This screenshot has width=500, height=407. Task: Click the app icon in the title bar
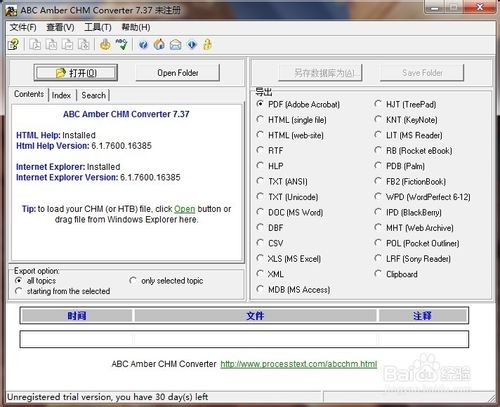(x=11, y=11)
